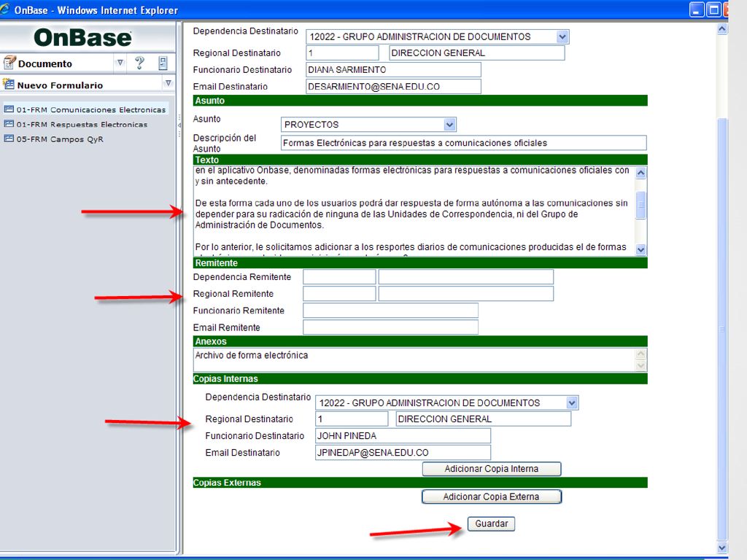The width and height of the screenshot is (747, 560).
Task: Open top Dependencia Destinatario combo box
Action: pos(562,36)
